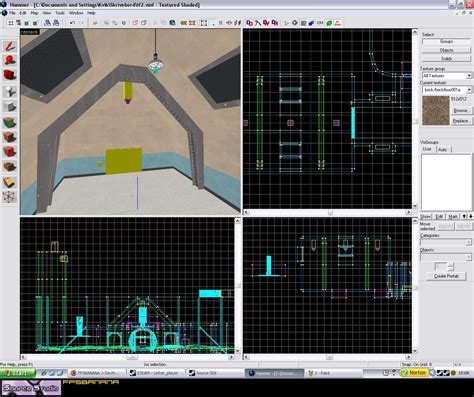The image size is (474, 397).
Task: Click the stepper beside Create Prefab field
Action: 451,267
